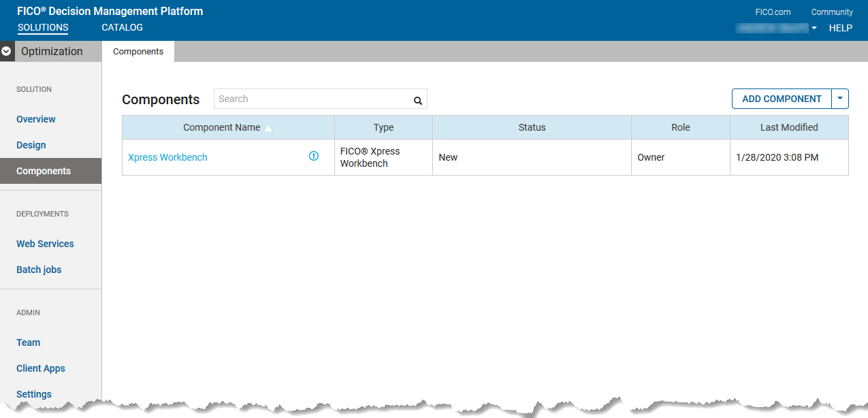This screenshot has width=868, height=418.
Task: Open the Catalog menu
Action: (x=123, y=28)
